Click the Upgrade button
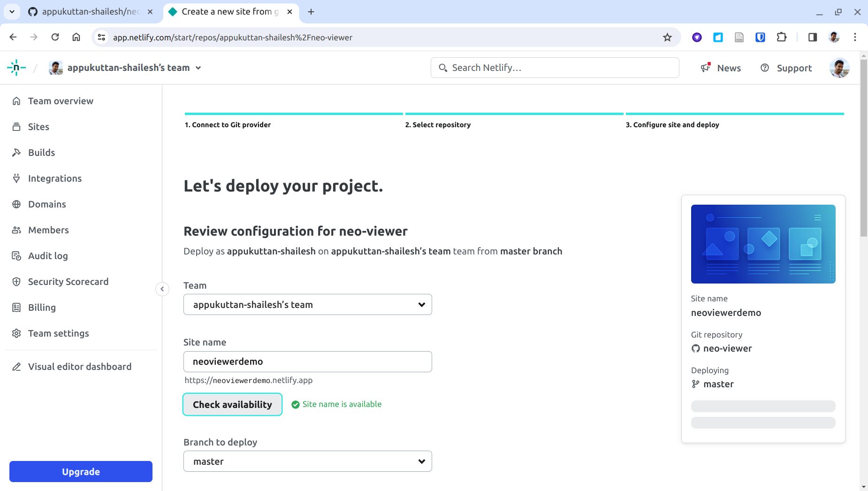This screenshot has width=868, height=491. (x=80, y=471)
